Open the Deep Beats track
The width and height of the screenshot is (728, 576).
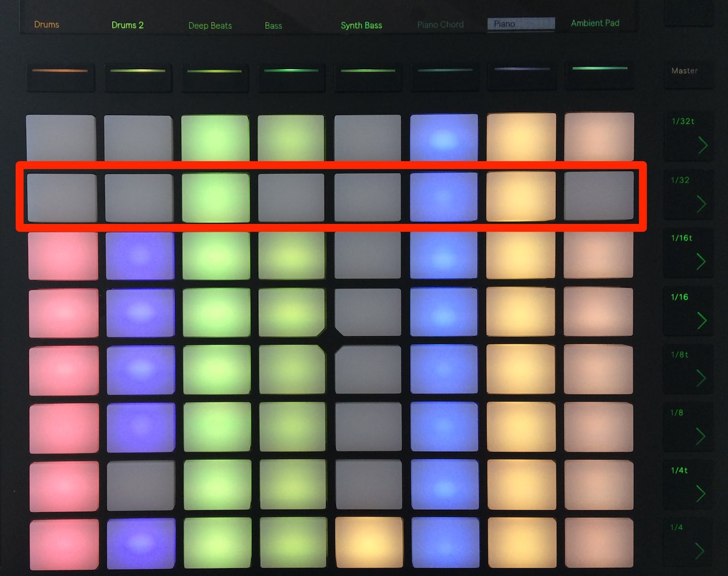pyautogui.click(x=210, y=25)
